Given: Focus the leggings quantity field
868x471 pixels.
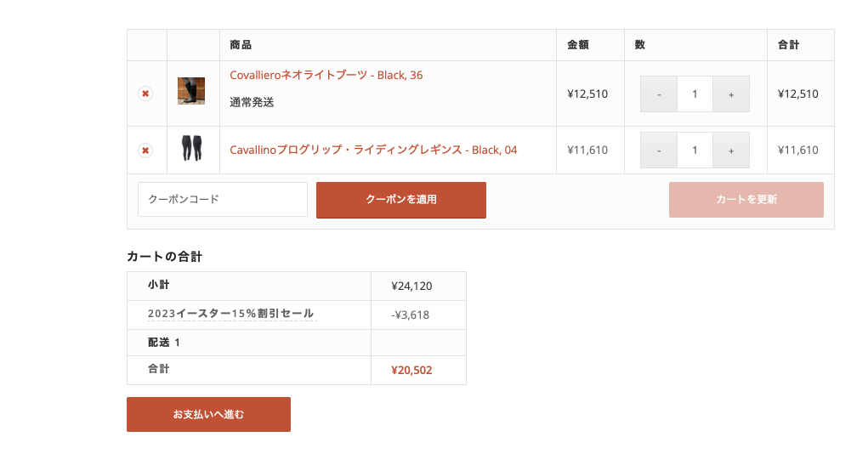Looking at the screenshot, I should (695, 150).
